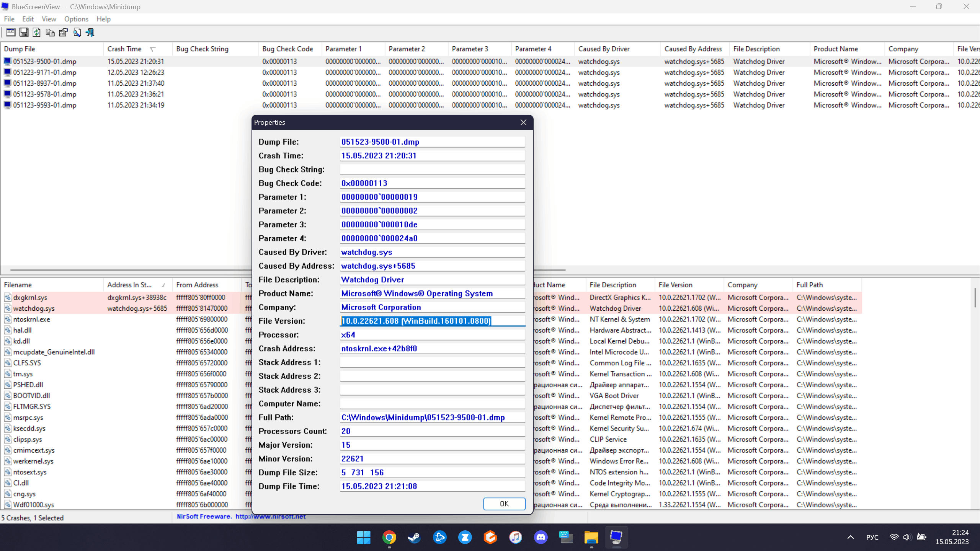Screen dimensions: 980x551
Task: Open Advanced Options toolbar icon
Action: coord(11,33)
